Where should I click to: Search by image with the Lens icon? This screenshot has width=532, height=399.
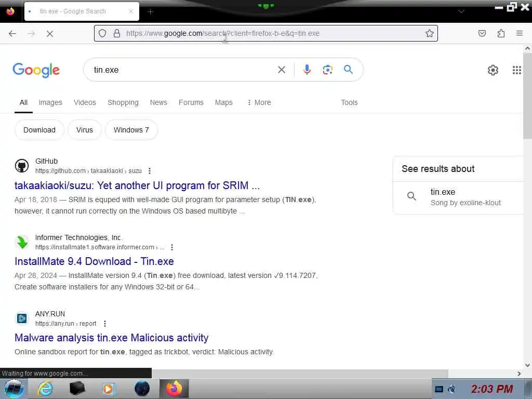coord(327,70)
